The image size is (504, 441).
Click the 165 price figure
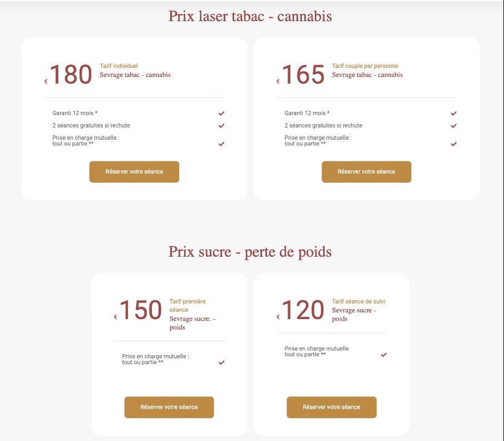click(x=303, y=75)
